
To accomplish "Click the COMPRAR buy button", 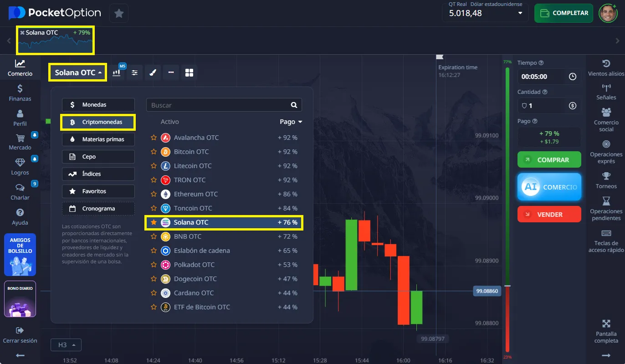I will coord(549,160).
